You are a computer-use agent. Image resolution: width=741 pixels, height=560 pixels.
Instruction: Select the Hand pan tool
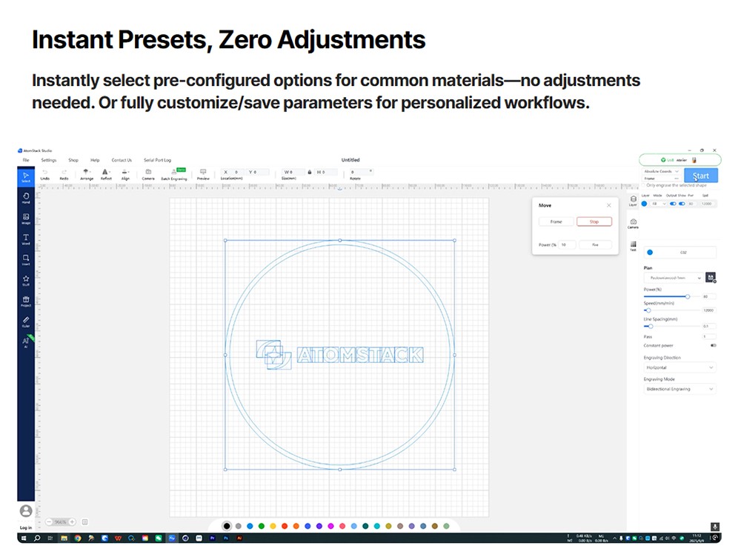coord(26,197)
